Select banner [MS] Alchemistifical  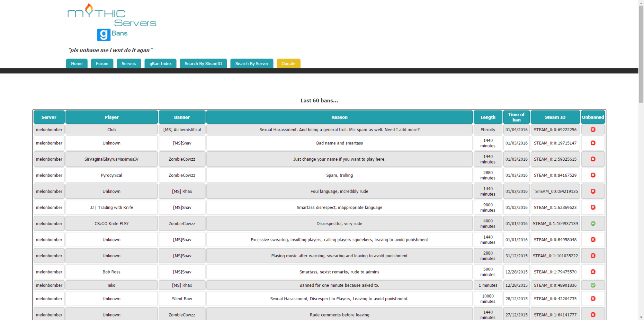pyautogui.click(x=182, y=130)
